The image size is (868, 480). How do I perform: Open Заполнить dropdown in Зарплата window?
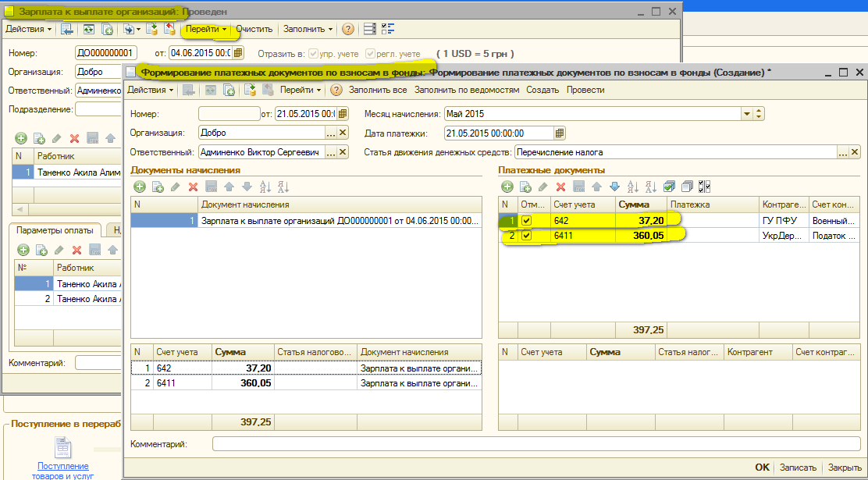[x=308, y=29]
